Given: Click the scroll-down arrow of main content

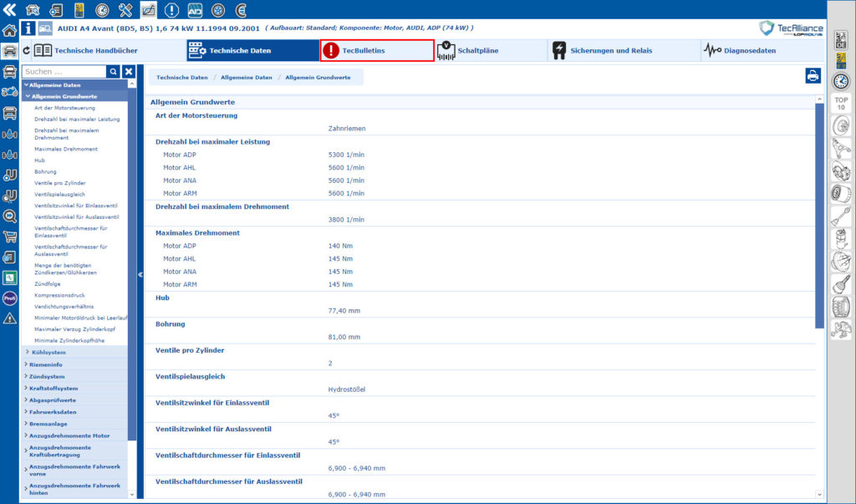Looking at the screenshot, I should [819, 494].
